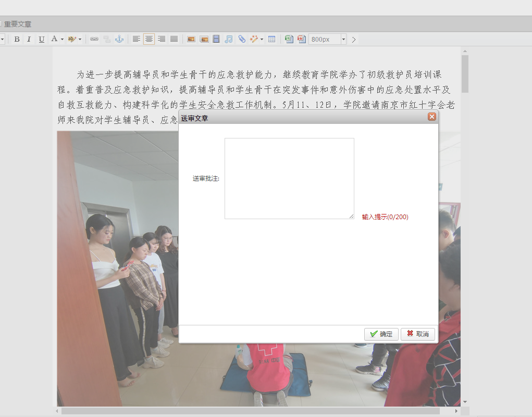Expand the magic wand tool dropdown arrow
Image resolution: width=532 pixels, height=417 pixels.
(262, 40)
